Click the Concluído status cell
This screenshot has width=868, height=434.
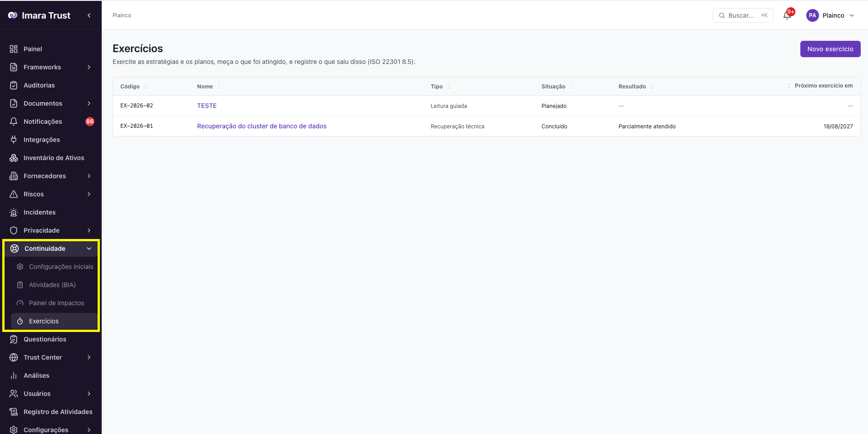(554, 127)
